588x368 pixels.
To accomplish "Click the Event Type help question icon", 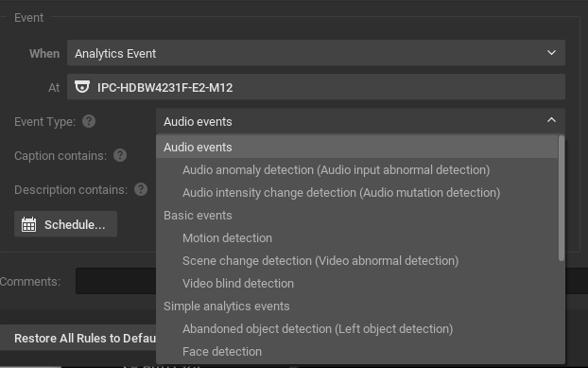I will coord(89,121).
